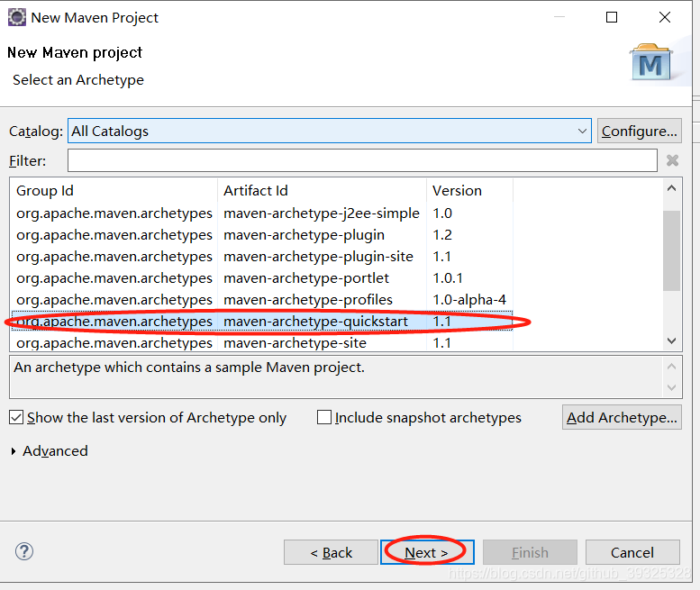Close the New Maven Project dialog
Viewport: 700px width, 590px height.
(665, 17)
